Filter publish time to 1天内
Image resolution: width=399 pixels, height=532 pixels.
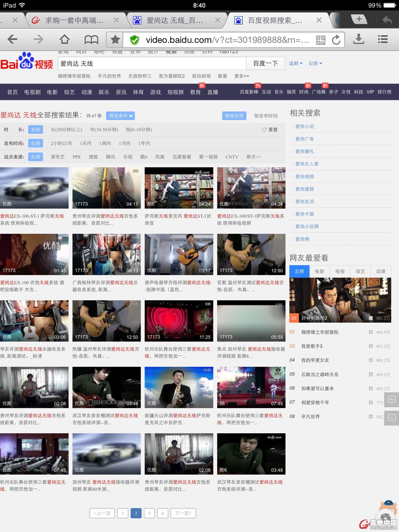click(x=85, y=143)
